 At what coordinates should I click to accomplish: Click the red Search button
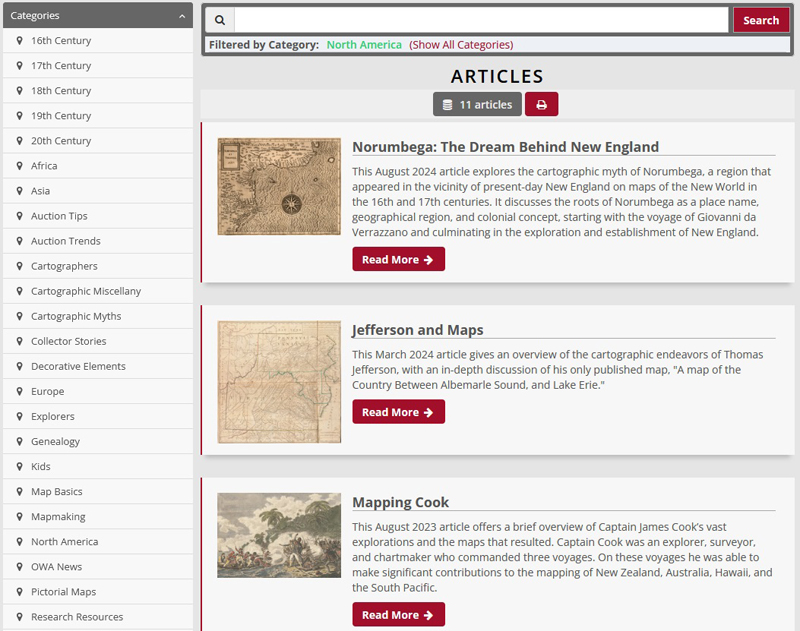pos(761,20)
